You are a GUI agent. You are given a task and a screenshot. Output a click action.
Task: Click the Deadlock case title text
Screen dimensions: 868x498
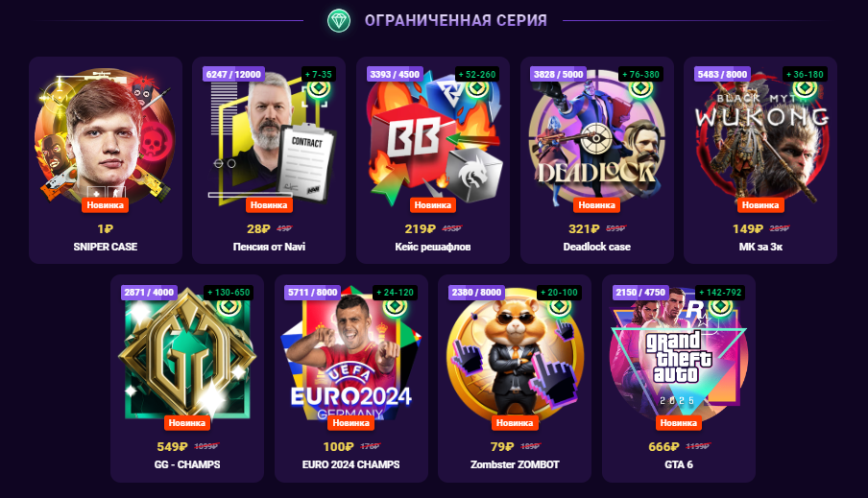[x=597, y=247]
